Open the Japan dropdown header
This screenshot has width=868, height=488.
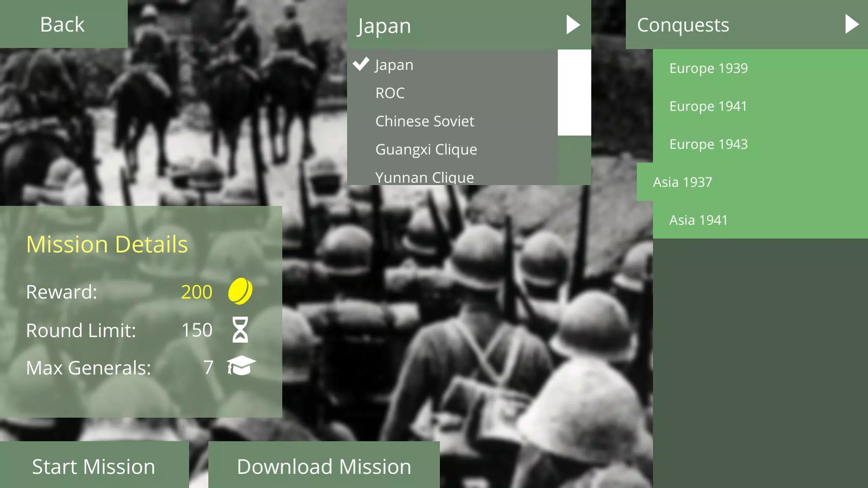[x=452, y=26]
